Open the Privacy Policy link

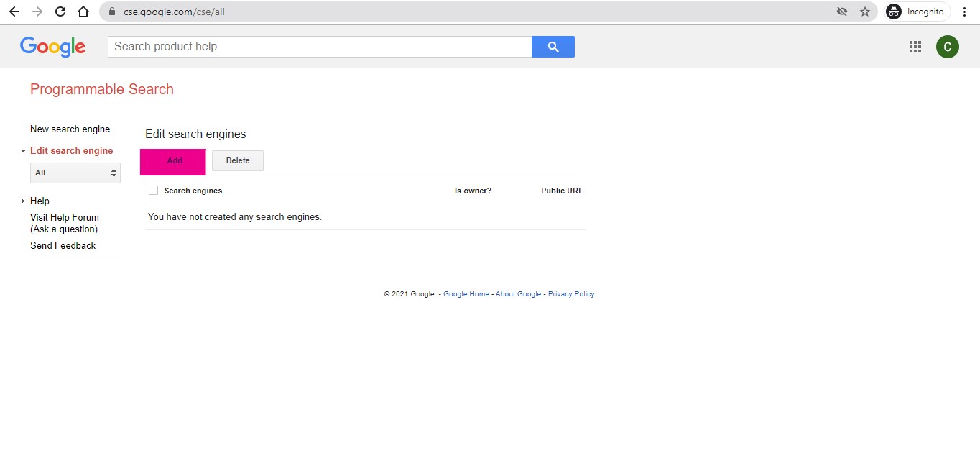570,294
